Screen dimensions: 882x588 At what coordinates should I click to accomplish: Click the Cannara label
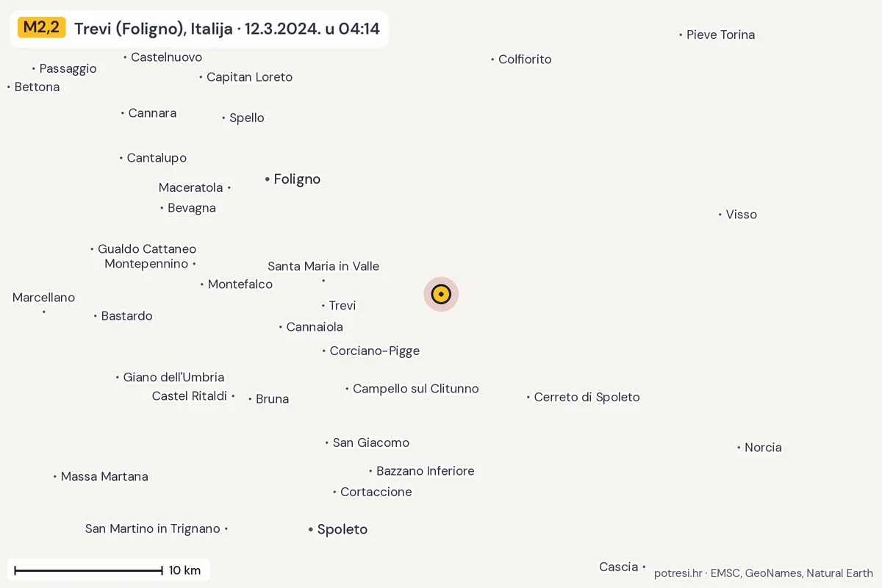coord(152,113)
